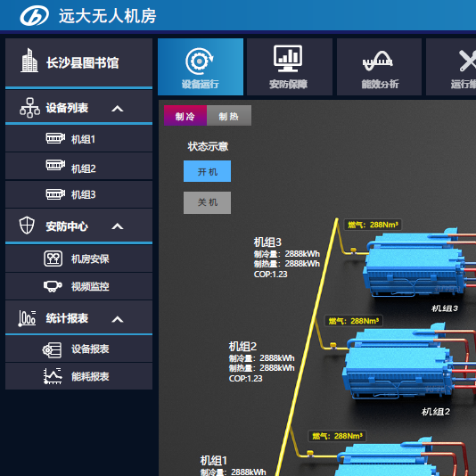This screenshot has width=476, height=476.
Task: Click the 燃气 288Nm³ label for 机组3
Action: point(373,225)
